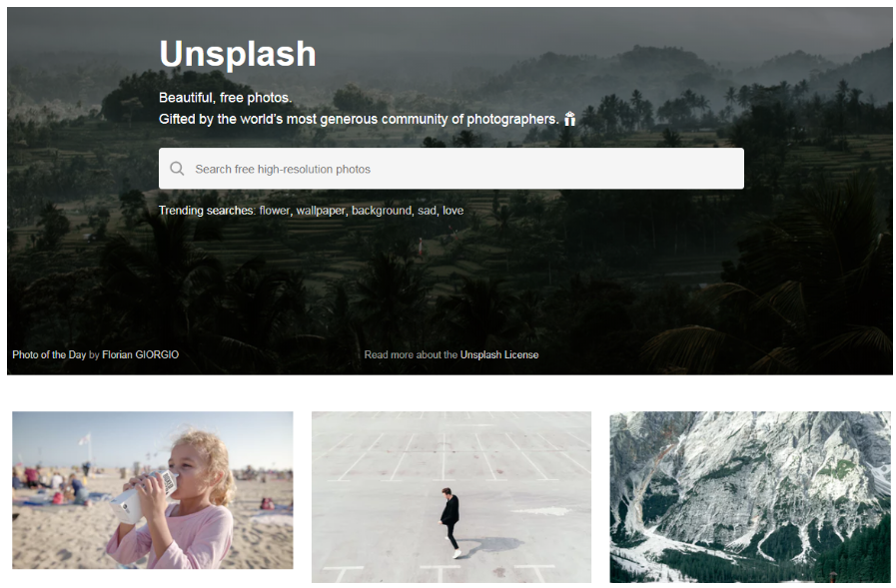Select the trending search 'sad'
Screen dimensions: 896x588
(x=427, y=210)
